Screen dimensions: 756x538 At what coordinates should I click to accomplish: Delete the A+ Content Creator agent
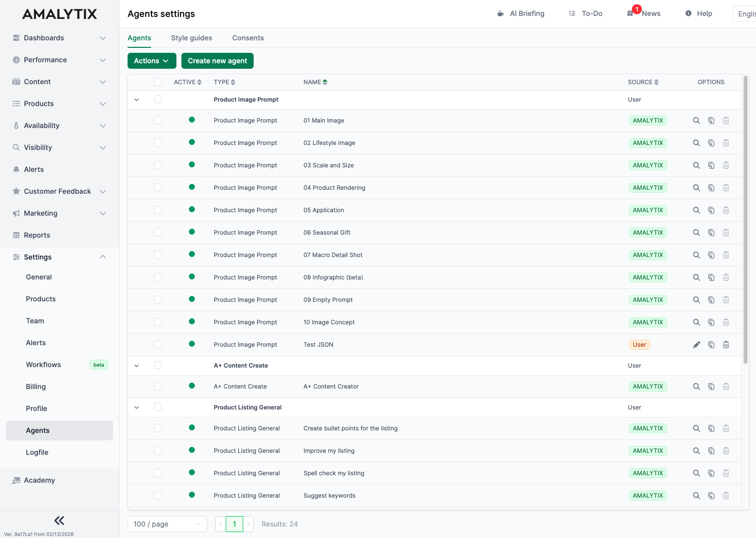[726, 386]
